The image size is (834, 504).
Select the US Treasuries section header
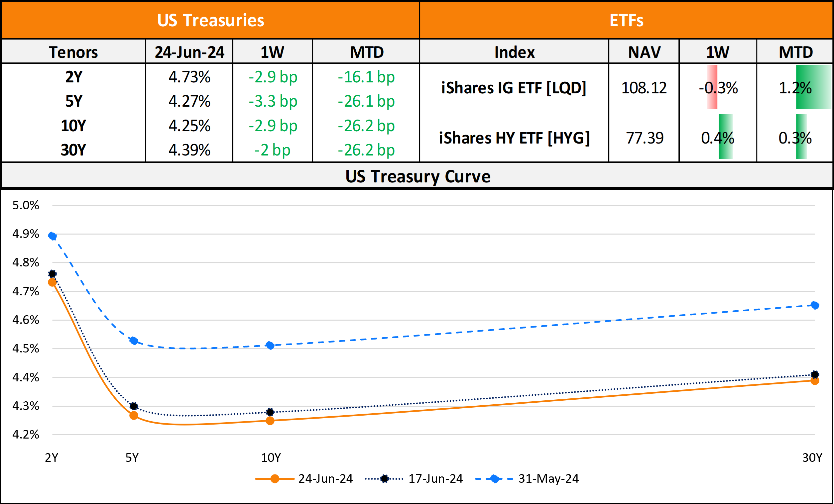click(210, 20)
